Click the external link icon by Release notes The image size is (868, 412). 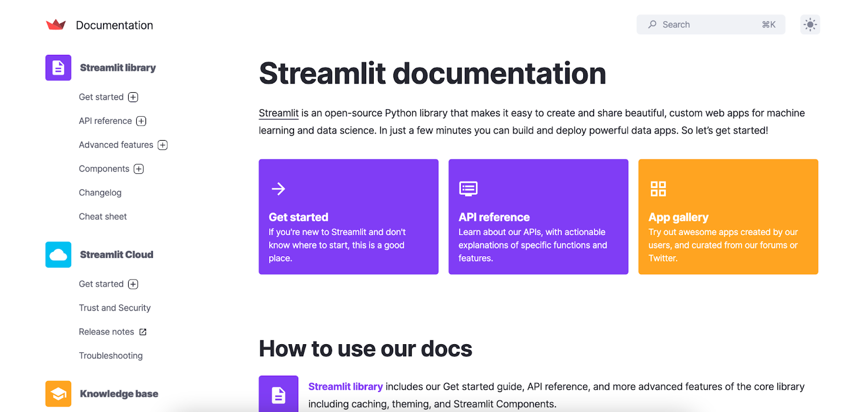tap(143, 332)
